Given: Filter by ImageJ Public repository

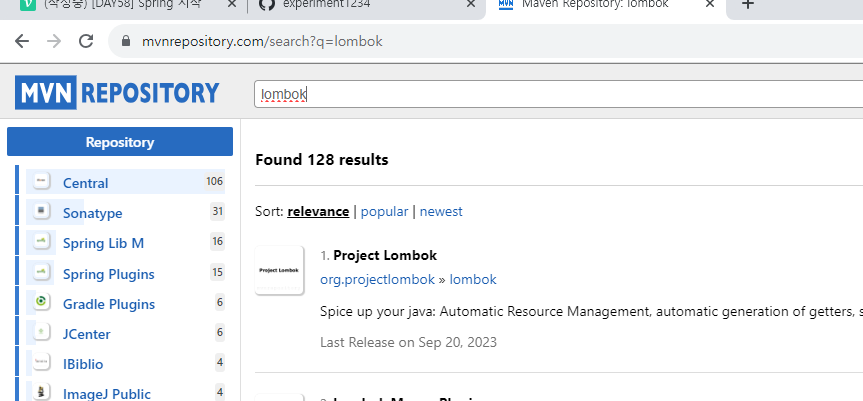Looking at the screenshot, I should point(107,394).
